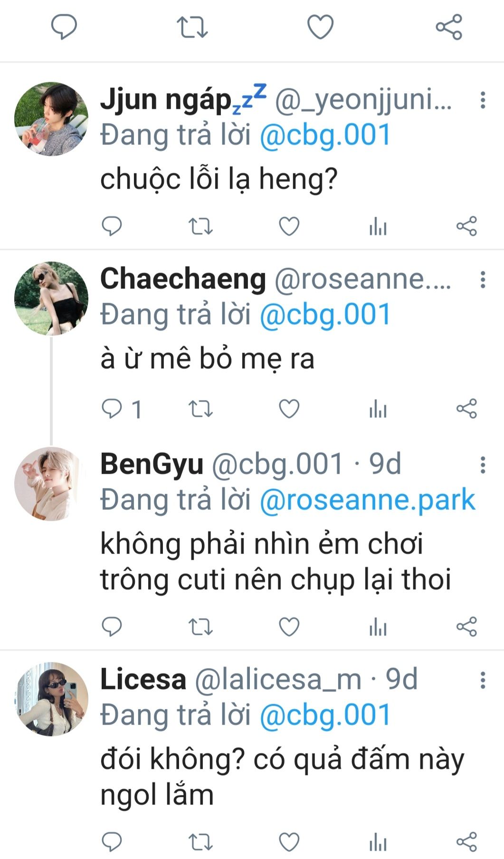Share Jjun ngáp's reply

[x=466, y=226]
